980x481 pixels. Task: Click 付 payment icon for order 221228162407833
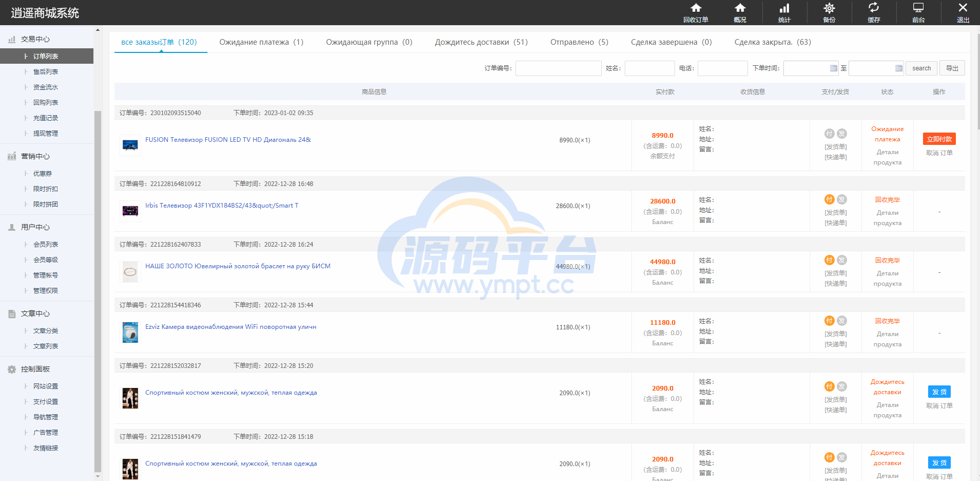[830, 260]
